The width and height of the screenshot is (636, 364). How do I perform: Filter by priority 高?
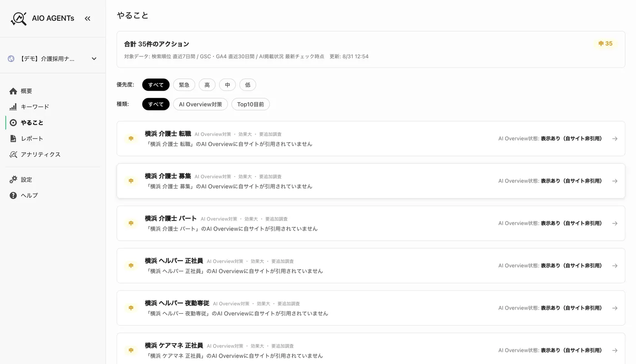207,85
